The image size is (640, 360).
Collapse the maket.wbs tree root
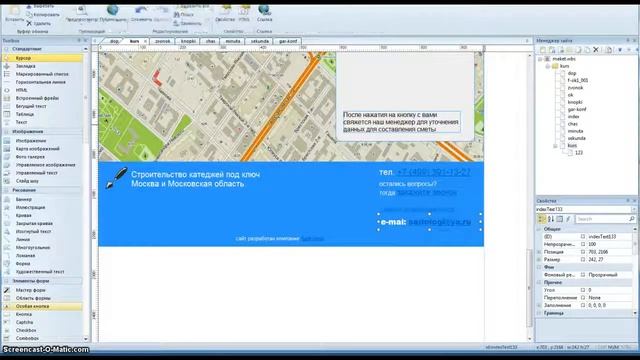click(540, 59)
